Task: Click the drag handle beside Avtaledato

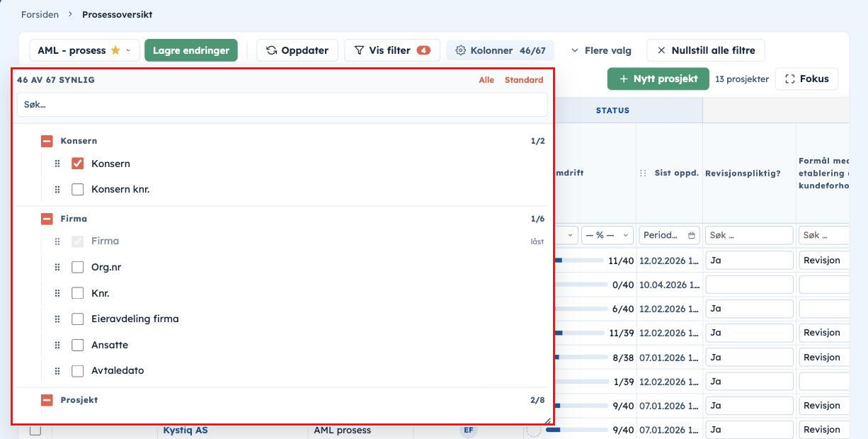Action: tap(57, 371)
